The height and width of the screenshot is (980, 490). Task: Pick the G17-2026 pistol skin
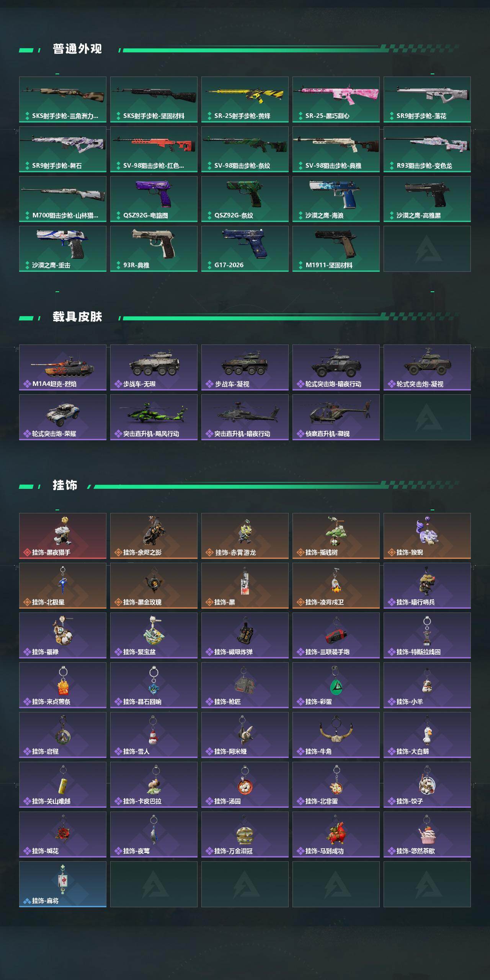(x=245, y=249)
